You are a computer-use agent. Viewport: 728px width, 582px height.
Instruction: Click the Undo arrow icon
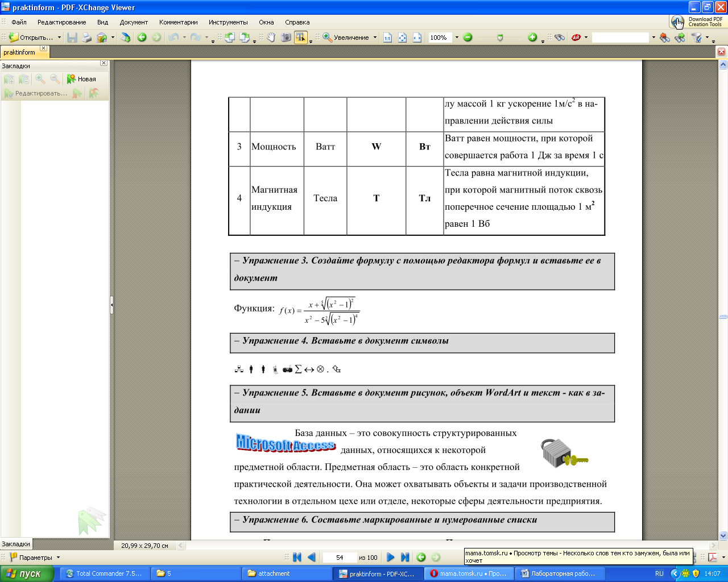[x=174, y=38]
